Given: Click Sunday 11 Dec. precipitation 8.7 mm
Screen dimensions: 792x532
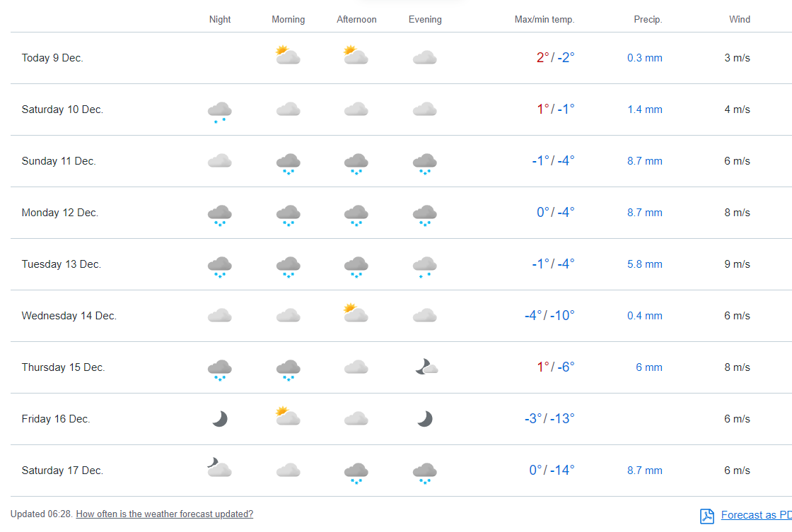Looking at the screenshot, I should [x=644, y=161].
